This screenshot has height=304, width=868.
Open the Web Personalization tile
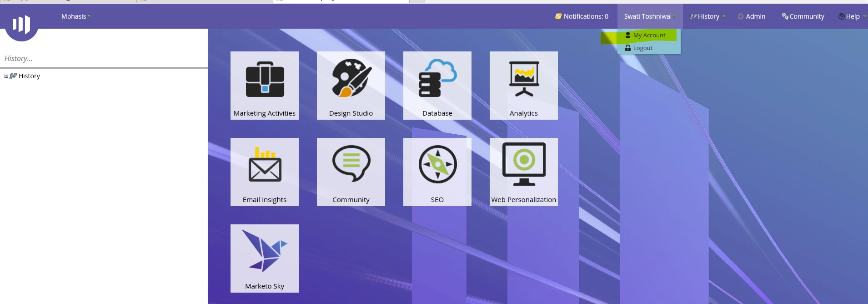[524, 172]
